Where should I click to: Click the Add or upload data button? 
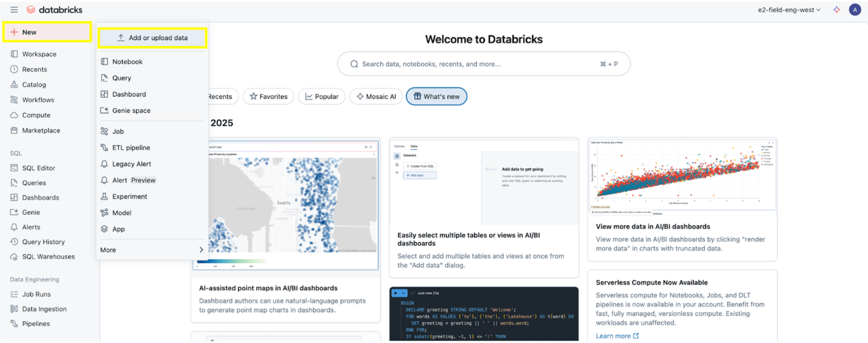152,38
